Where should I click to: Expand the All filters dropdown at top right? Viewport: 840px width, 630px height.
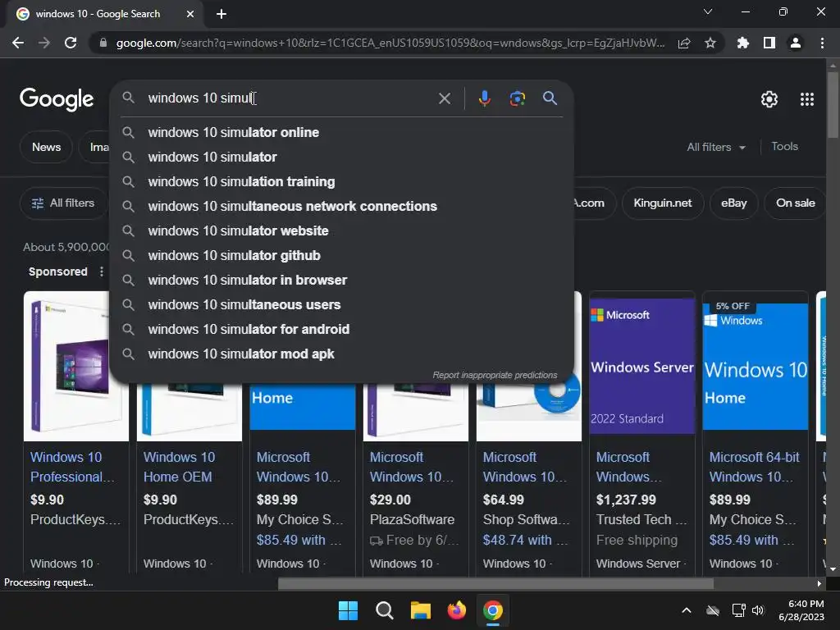click(x=716, y=147)
